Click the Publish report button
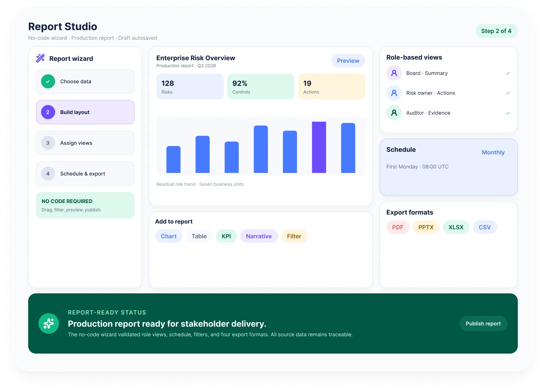546x392 pixels. [483, 323]
